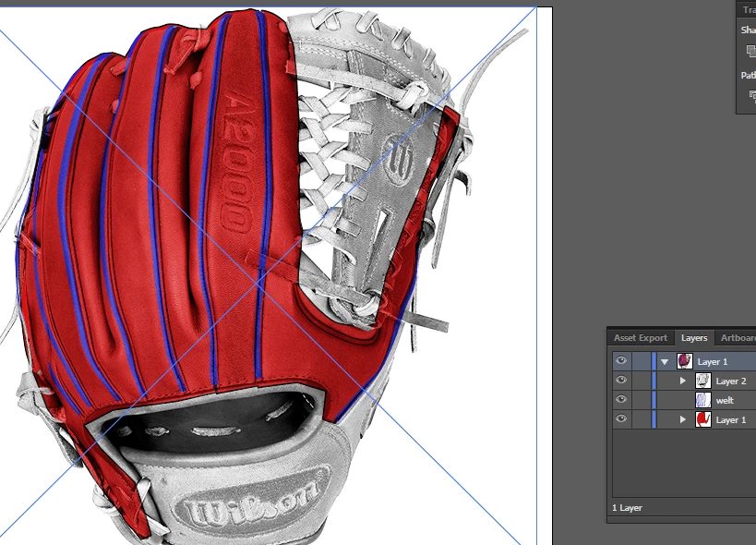Click the Unite shape mode icon in Pathfinder
The width and height of the screenshot is (756, 545).
point(751,50)
